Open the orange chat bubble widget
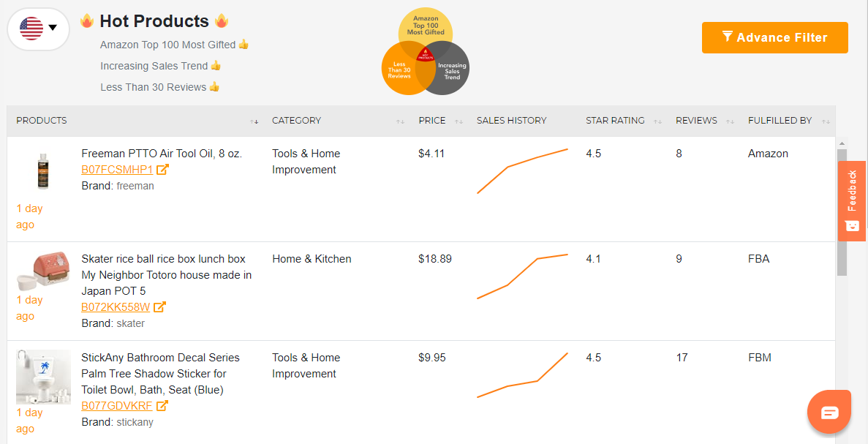868x444 pixels. 829,412
